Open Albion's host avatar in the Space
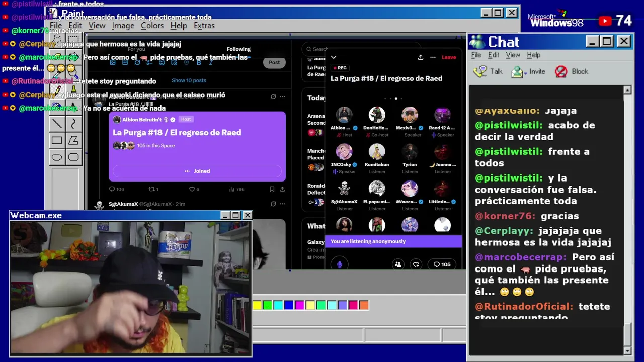 (x=344, y=115)
